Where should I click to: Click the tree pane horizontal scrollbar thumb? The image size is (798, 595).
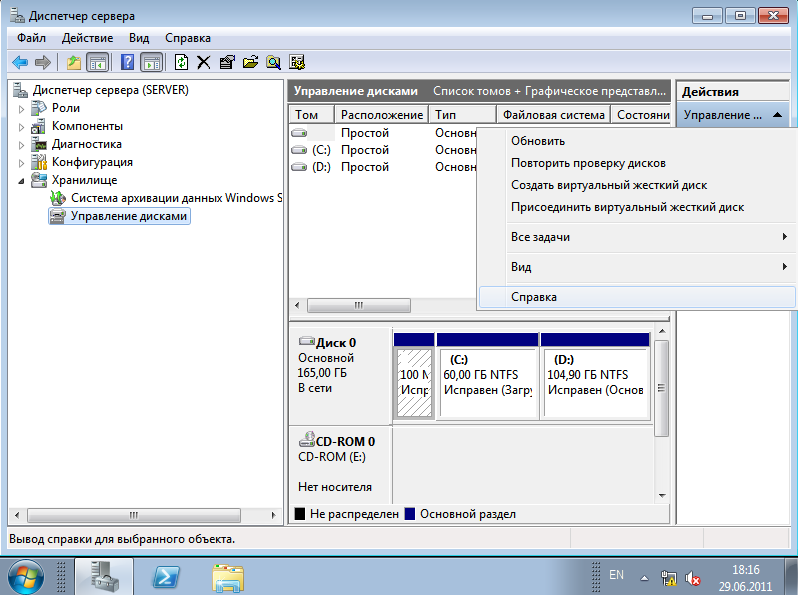tap(134, 515)
